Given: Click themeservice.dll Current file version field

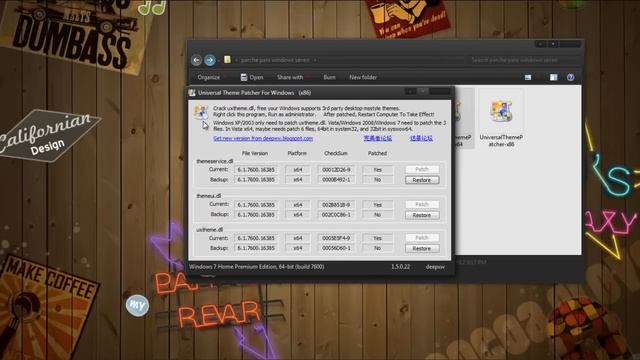Looking at the screenshot, I should [x=256, y=169].
